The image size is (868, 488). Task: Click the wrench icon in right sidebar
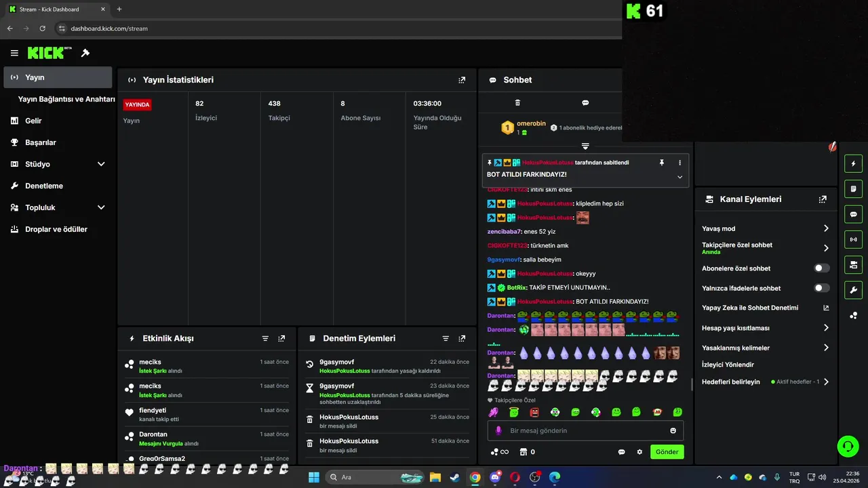pos(853,290)
